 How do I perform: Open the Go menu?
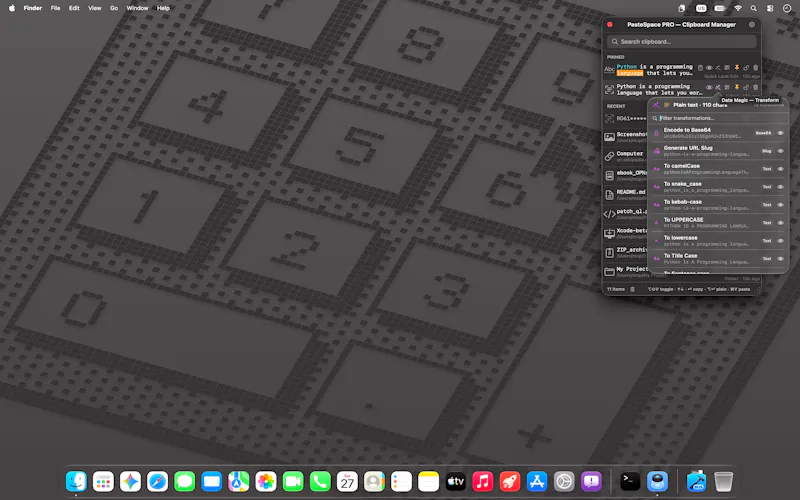[x=114, y=8]
